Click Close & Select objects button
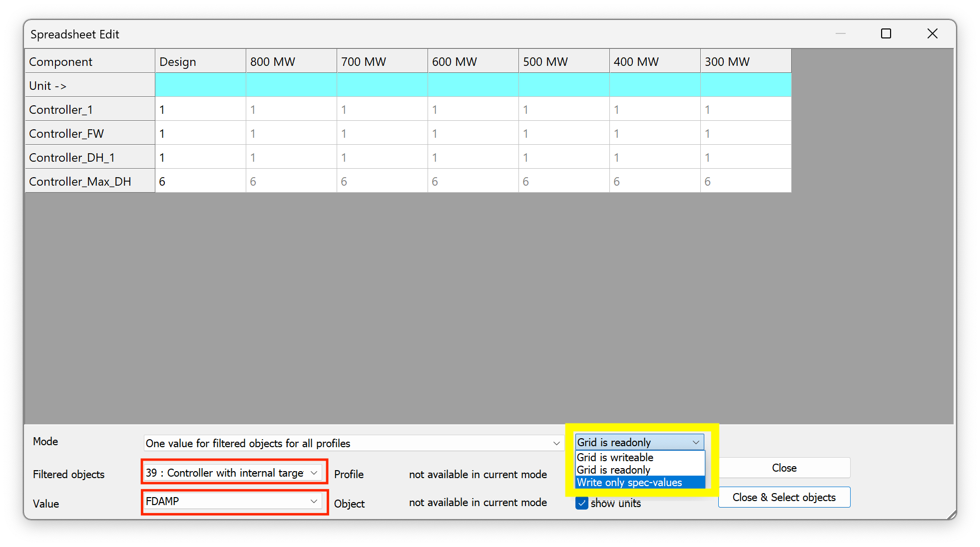Image resolution: width=980 pixels, height=547 pixels. [x=784, y=497]
